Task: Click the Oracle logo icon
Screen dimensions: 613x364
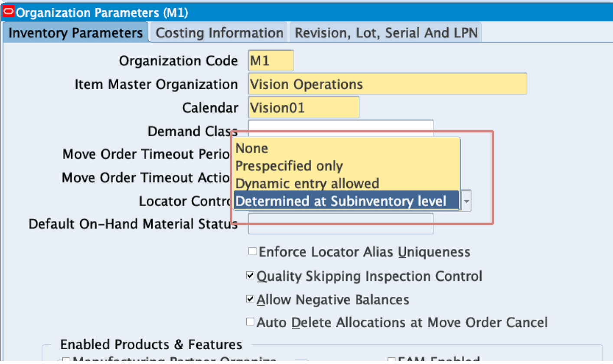Action: [8, 10]
